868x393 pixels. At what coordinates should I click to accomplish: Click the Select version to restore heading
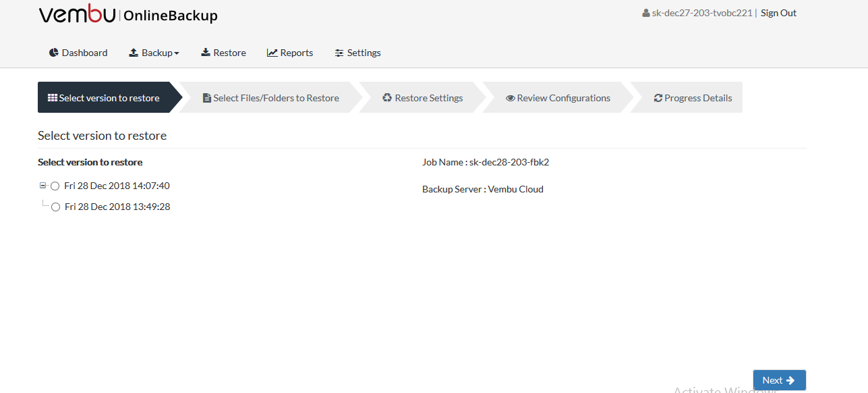point(103,136)
